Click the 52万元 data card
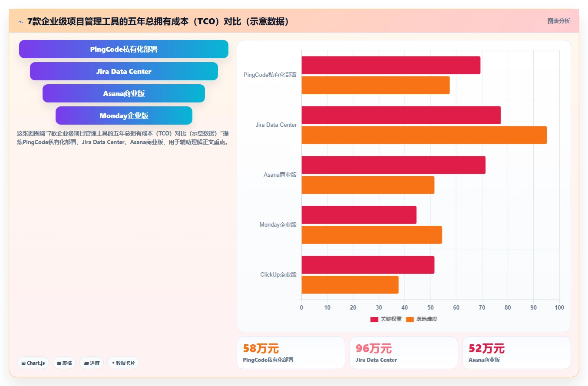The width and height of the screenshot is (588, 386). pyautogui.click(x=517, y=353)
